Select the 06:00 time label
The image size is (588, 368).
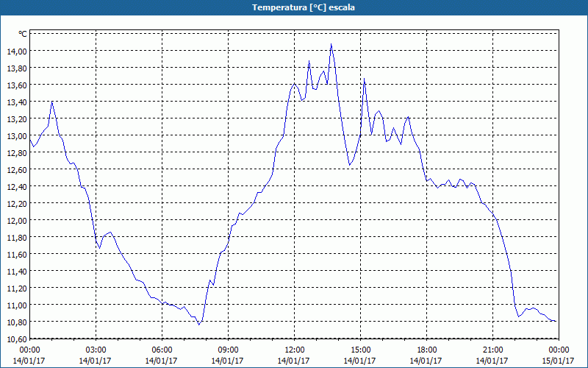coord(162,350)
